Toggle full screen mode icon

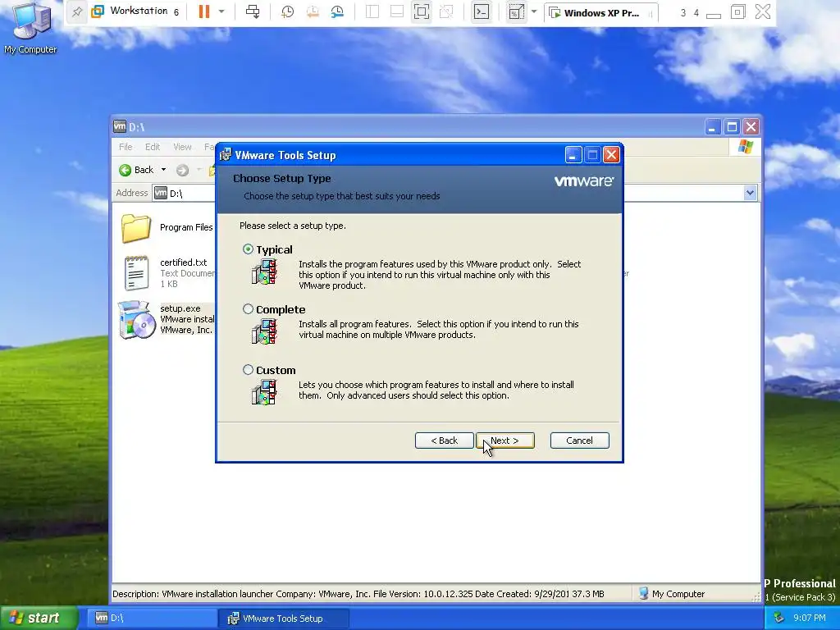422,11
